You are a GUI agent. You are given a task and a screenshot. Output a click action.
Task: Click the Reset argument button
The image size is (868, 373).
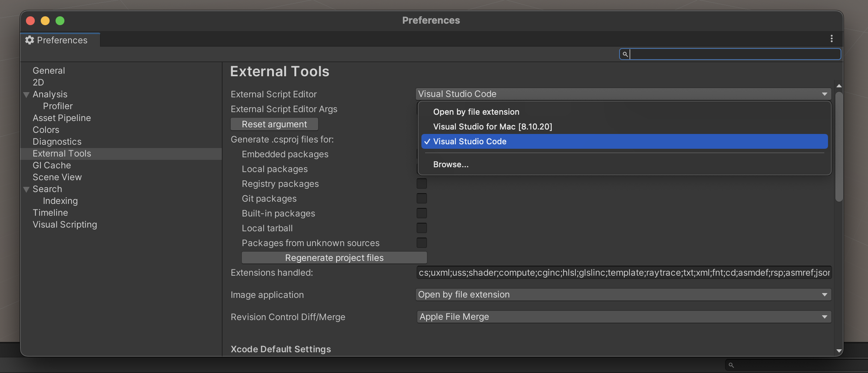pyautogui.click(x=274, y=124)
